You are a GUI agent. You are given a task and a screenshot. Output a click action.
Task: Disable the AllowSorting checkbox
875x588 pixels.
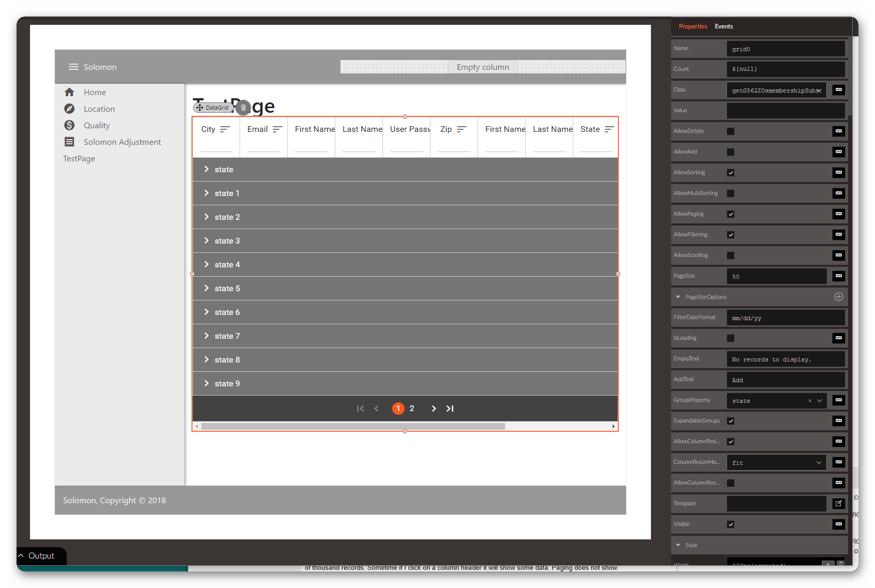point(731,173)
